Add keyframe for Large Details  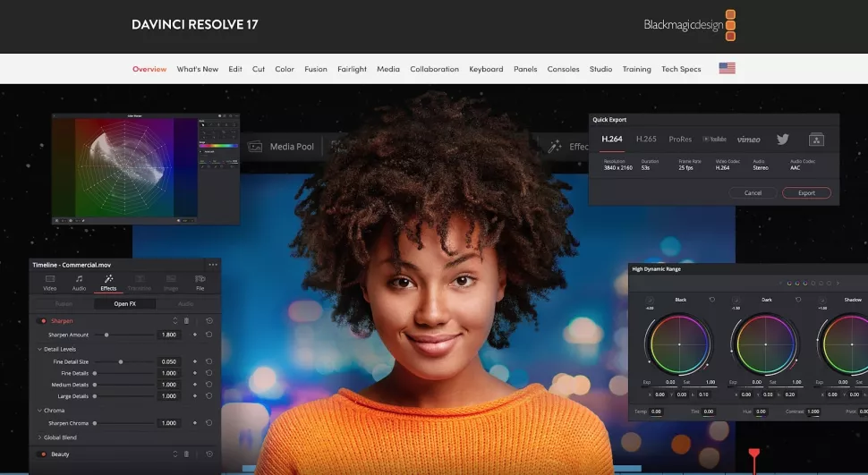click(x=195, y=395)
